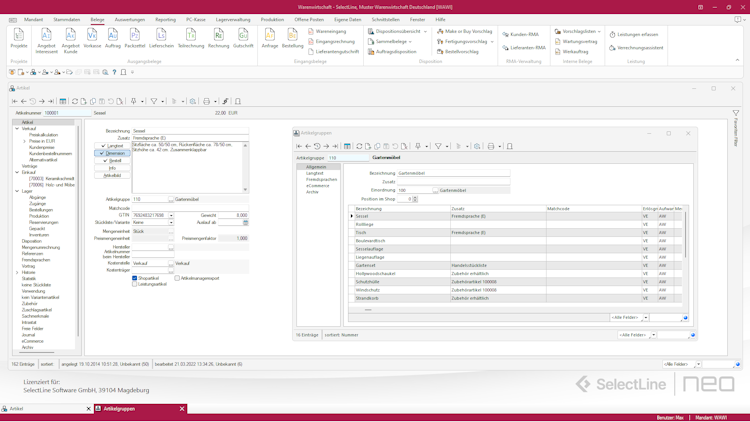
Task: Open Kunden-RMA management
Action: click(x=520, y=34)
